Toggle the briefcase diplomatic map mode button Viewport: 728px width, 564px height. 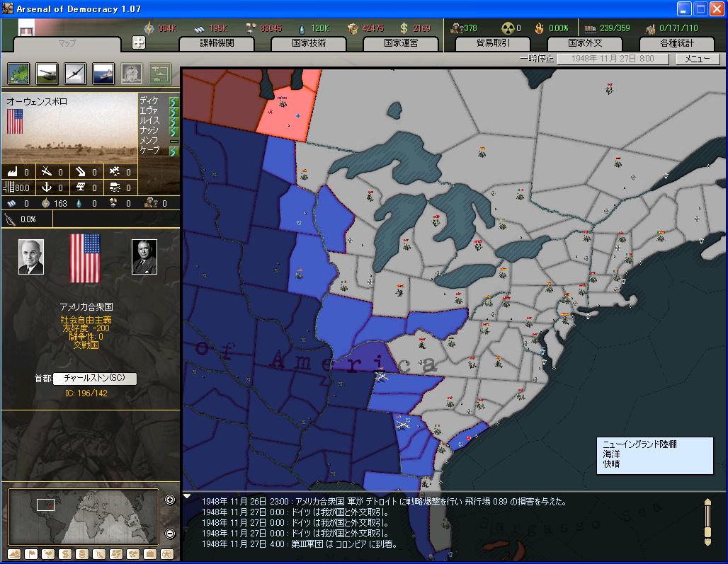point(150,554)
